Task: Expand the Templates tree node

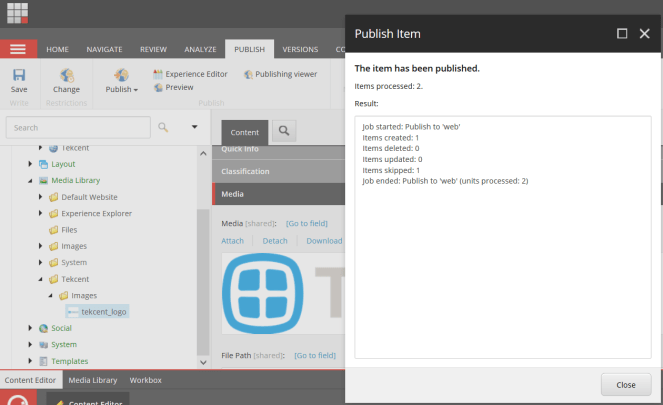Action: (x=30, y=361)
